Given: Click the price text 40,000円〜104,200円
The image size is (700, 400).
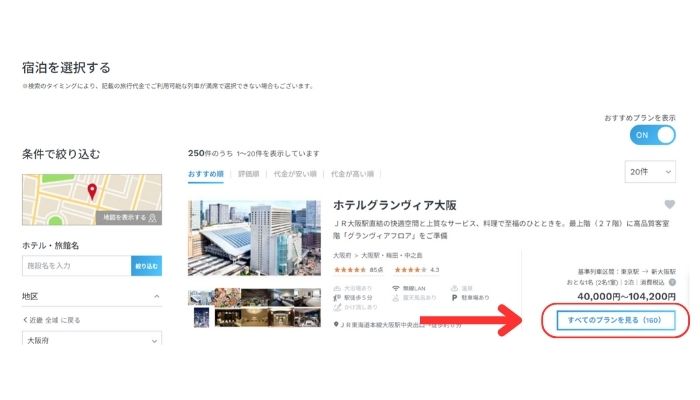Looking at the screenshot, I should point(626,296).
